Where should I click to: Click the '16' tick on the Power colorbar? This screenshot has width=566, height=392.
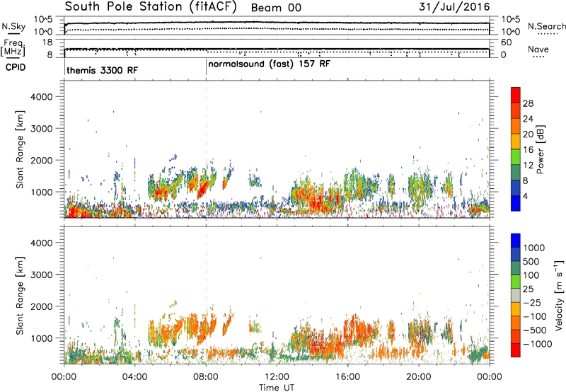pyautogui.click(x=528, y=150)
